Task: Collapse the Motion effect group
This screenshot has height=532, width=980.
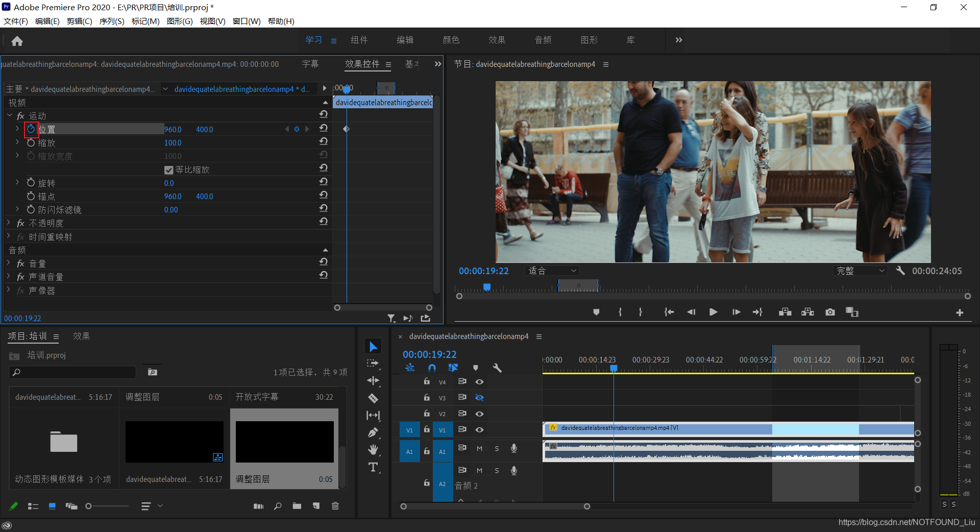Action: 9,116
